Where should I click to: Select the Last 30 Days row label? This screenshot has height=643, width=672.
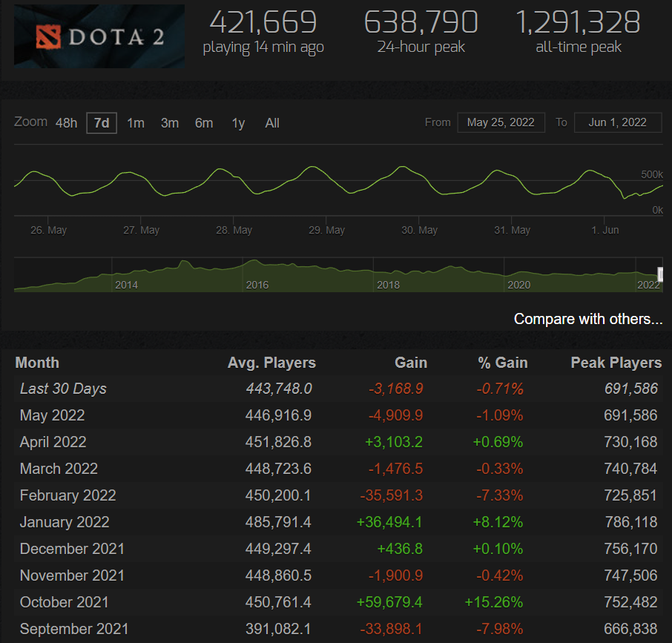[x=63, y=389]
